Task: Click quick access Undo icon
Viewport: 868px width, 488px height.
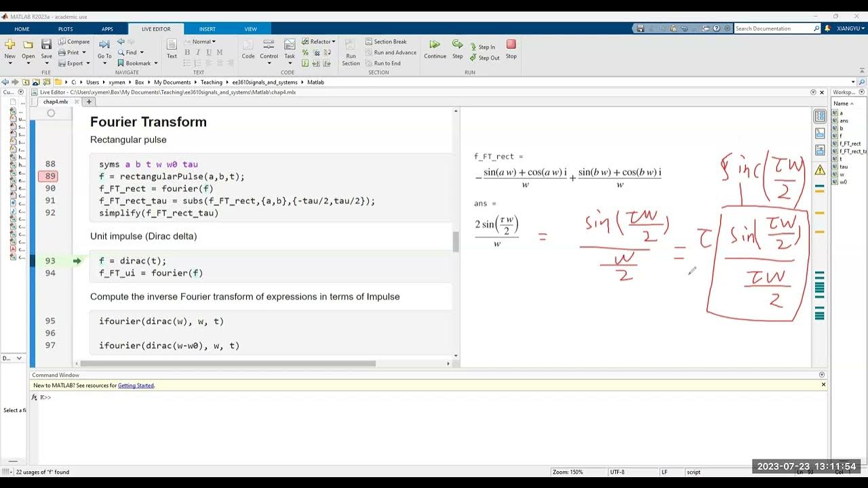Action: coord(684,28)
